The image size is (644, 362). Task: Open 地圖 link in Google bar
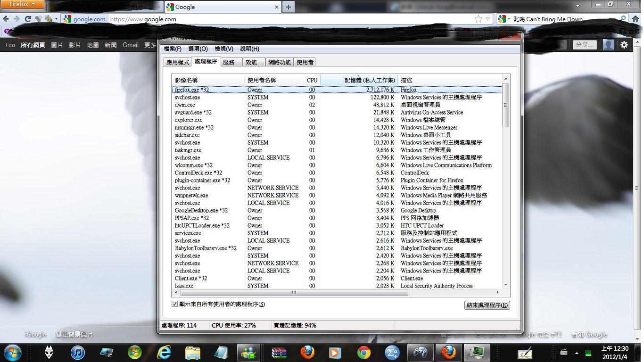(93, 45)
